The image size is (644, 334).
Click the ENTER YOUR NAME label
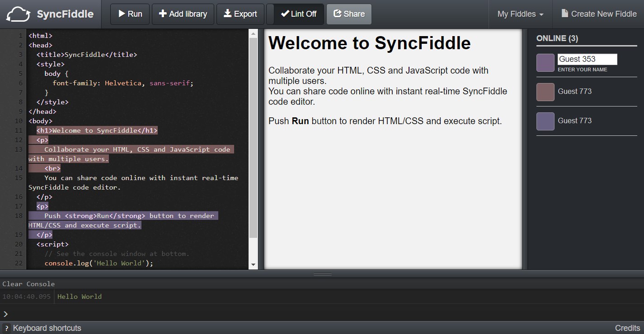[583, 70]
